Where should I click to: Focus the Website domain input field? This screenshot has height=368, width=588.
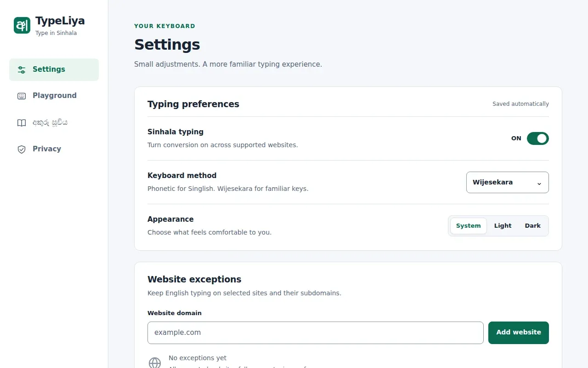[315, 333]
